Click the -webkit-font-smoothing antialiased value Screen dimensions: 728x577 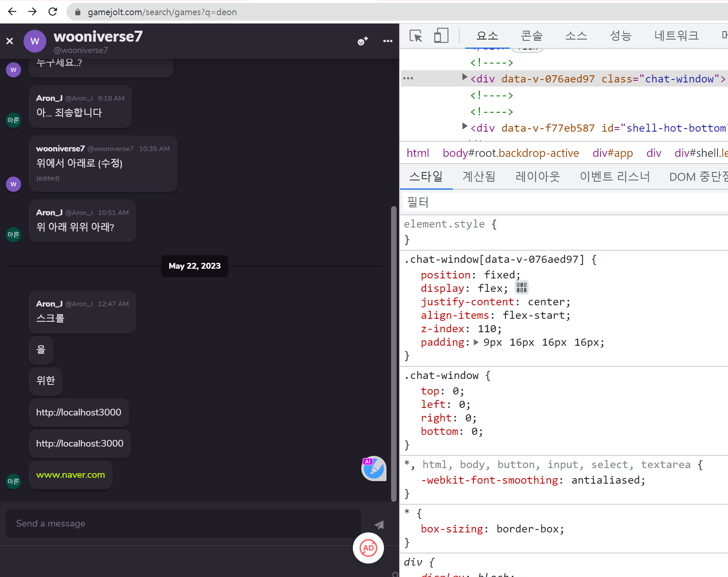pos(605,480)
